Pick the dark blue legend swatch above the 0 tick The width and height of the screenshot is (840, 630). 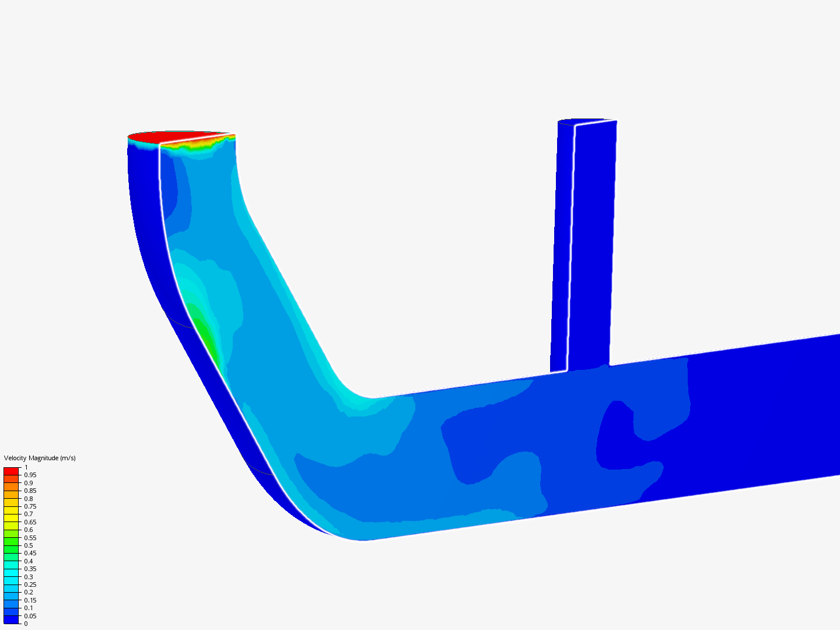point(11,619)
